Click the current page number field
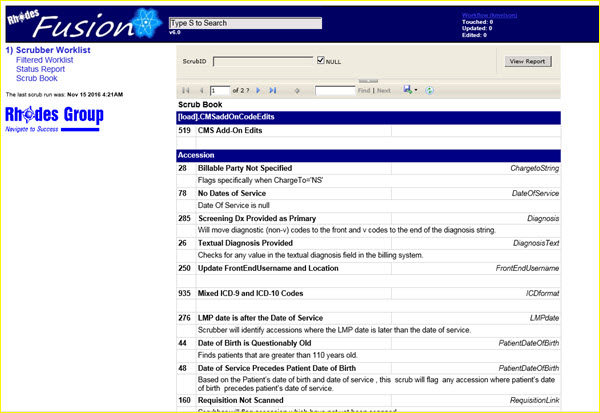The height and width of the screenshot is (413, 600). click(x=220, y=90)
